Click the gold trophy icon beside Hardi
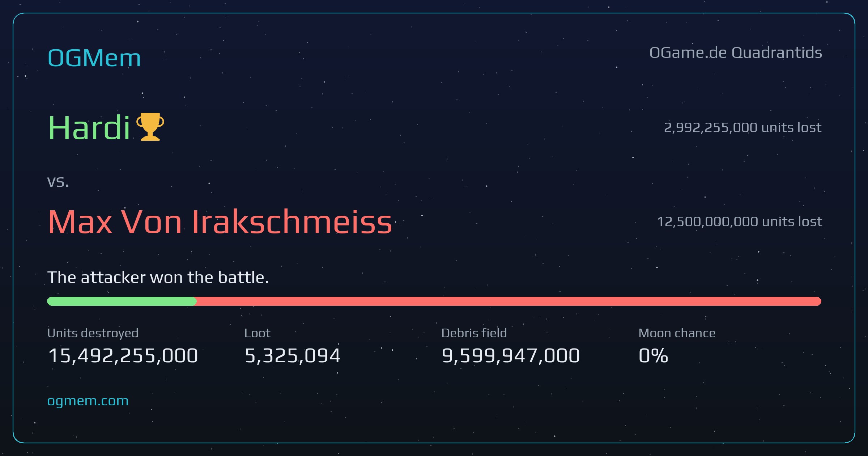Viewport: 868px width, 456px height. point(150,127)
